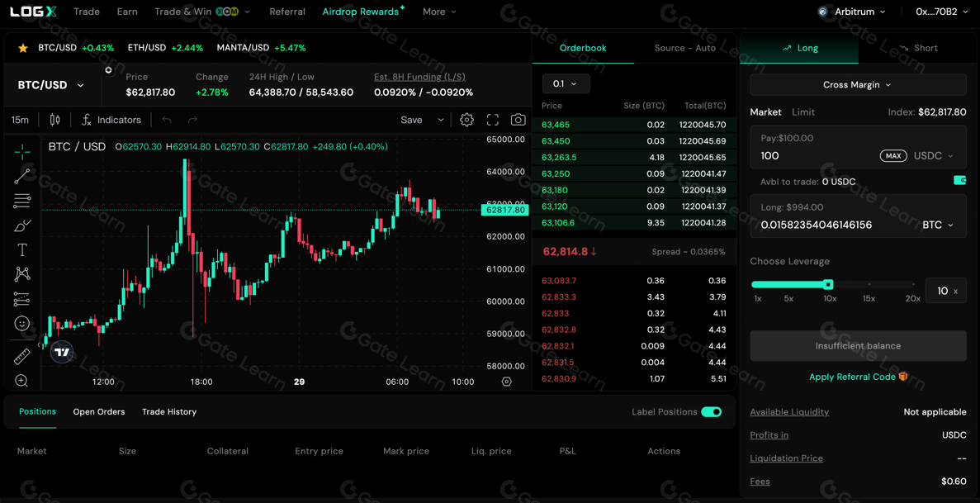Disable Label Positions toggle
The image size is (980, 503).
click(712, 410)
